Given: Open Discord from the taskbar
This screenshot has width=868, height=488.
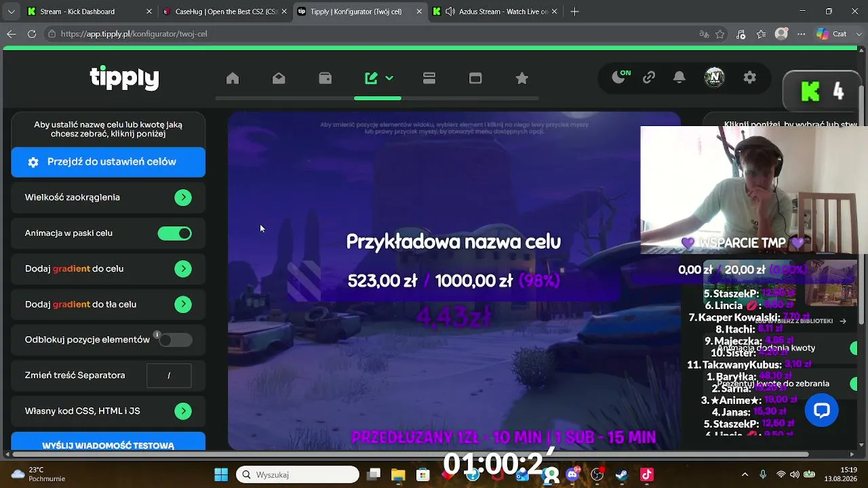Looking at the screenshot, I should tap(572, 474).
